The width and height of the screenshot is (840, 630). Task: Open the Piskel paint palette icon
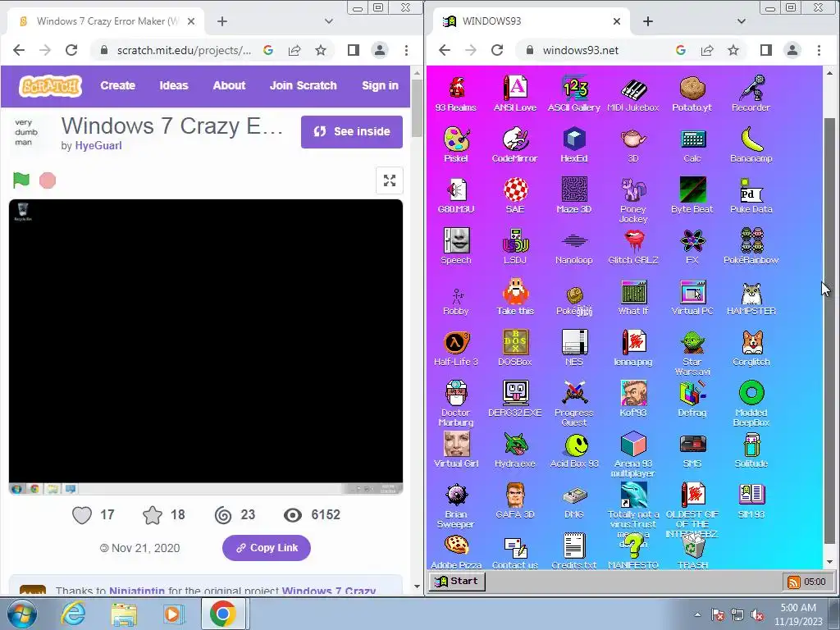[x=456, y=144]
